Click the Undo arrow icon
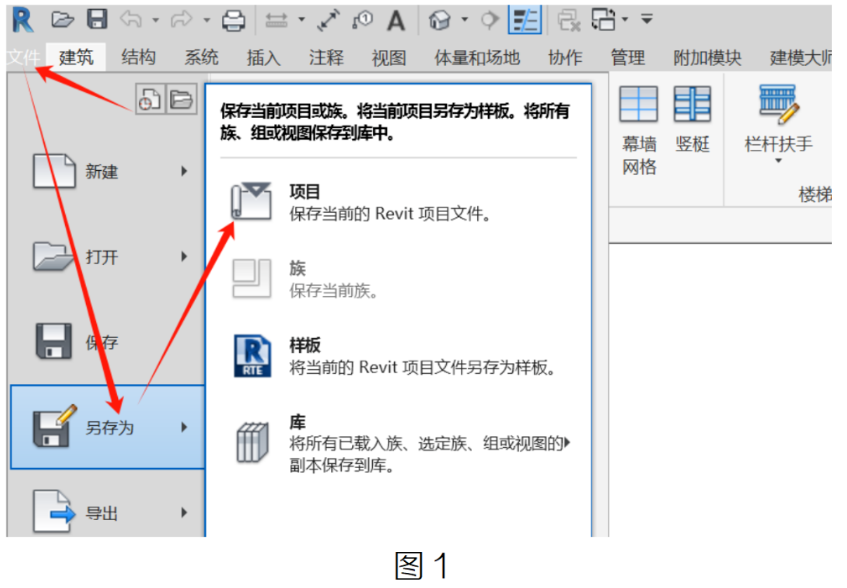Screen dimensions: 847x588 pyautogui.click(x=131, y=20)
